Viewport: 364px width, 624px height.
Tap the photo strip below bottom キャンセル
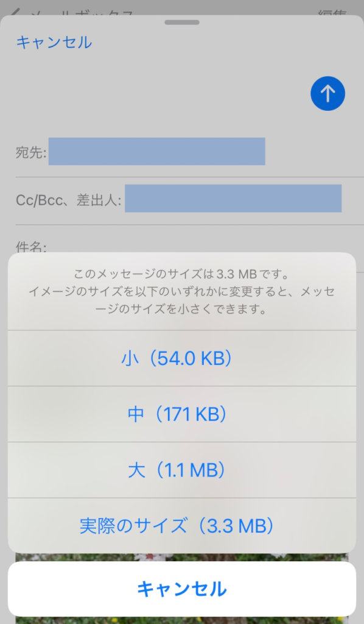tap(181, 620)
